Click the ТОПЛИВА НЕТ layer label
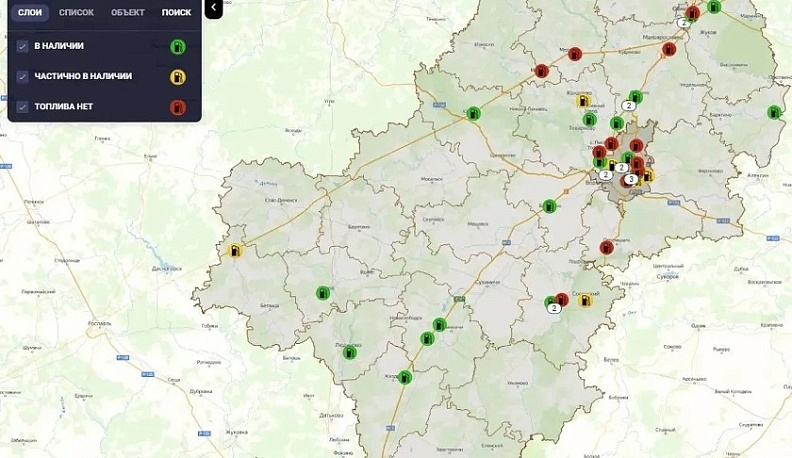The width and height of the screenshot is (792, 458). [x=64, y=107]
